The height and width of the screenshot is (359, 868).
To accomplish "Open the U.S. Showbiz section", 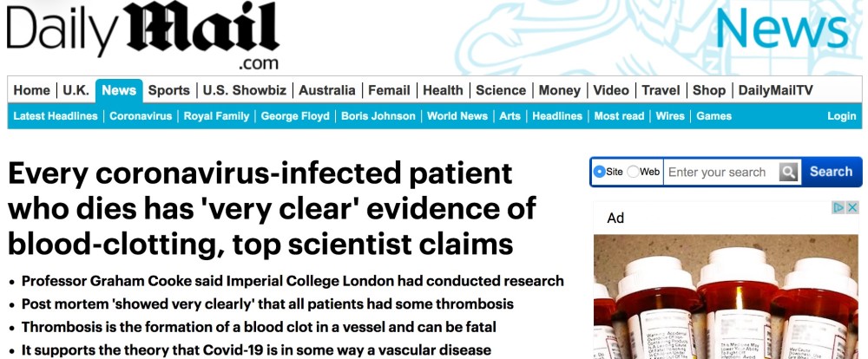I will click(244, 90).
